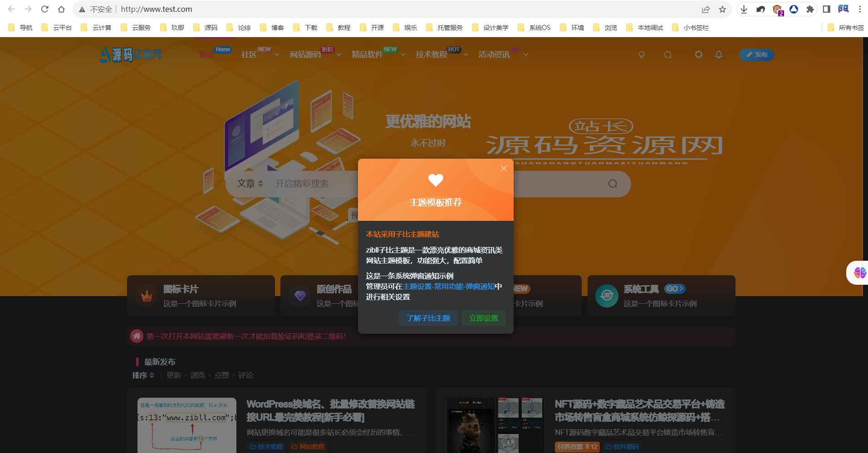Open the 本地调试 bookmark folder

click(x=644, y=28)
